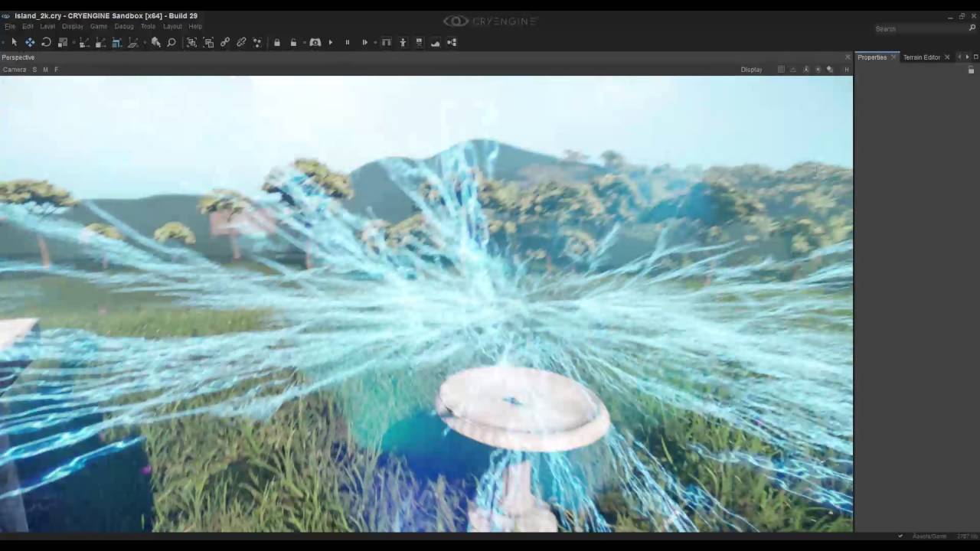
Task: Open the Layout menu
Action: click(172, 27)
